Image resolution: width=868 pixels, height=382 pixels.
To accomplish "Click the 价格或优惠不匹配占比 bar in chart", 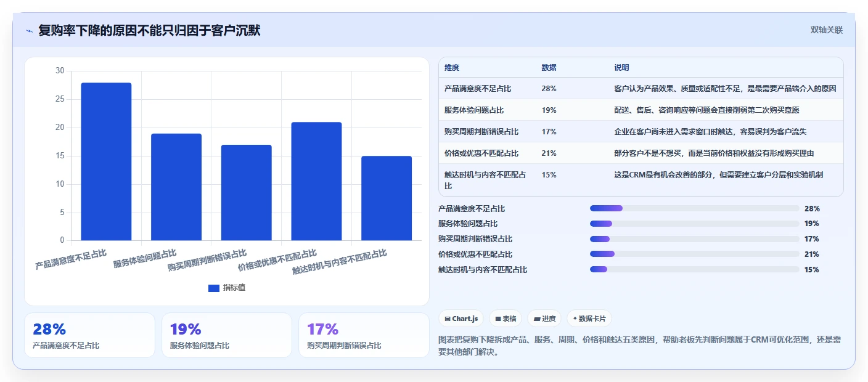I will point(316,181).
